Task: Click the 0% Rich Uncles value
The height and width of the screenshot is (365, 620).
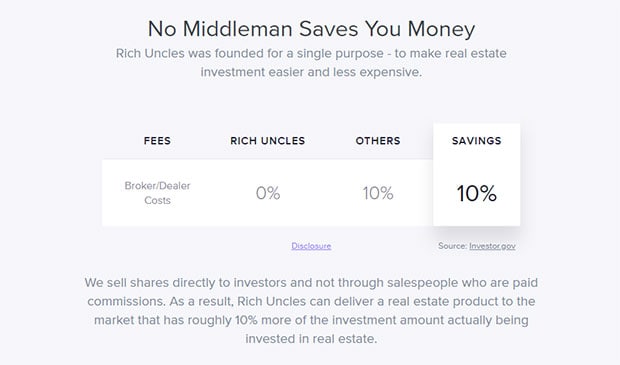Action: [268, 193]
